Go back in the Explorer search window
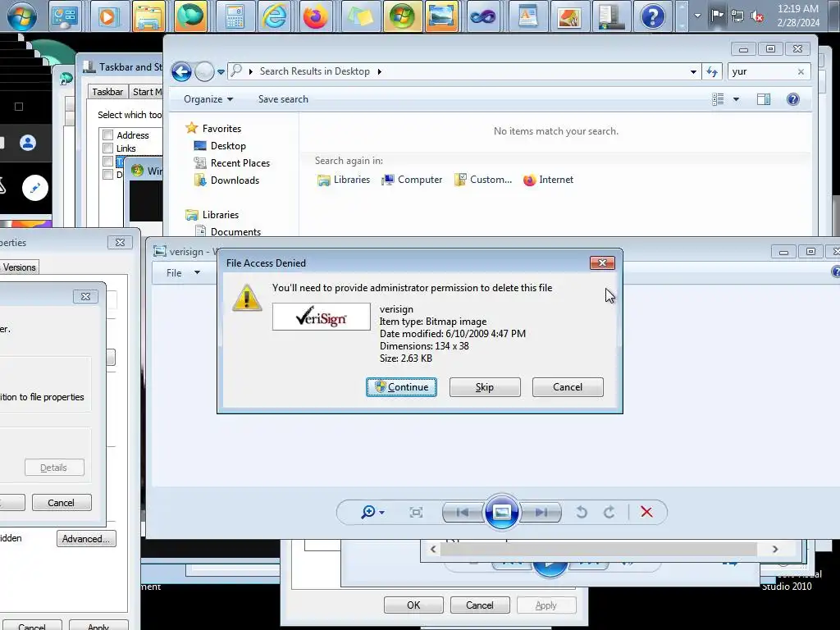This screenshot has width=840, height=630. [x=181, y=71]
